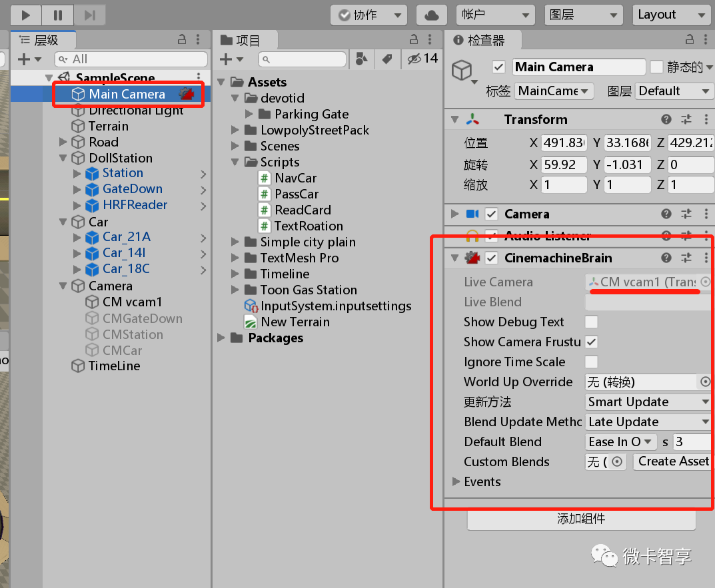The width and height of the screenshot is (715, 588).
Task: Open CinemachineBrain help icon
Action: [x=666, y=258]
